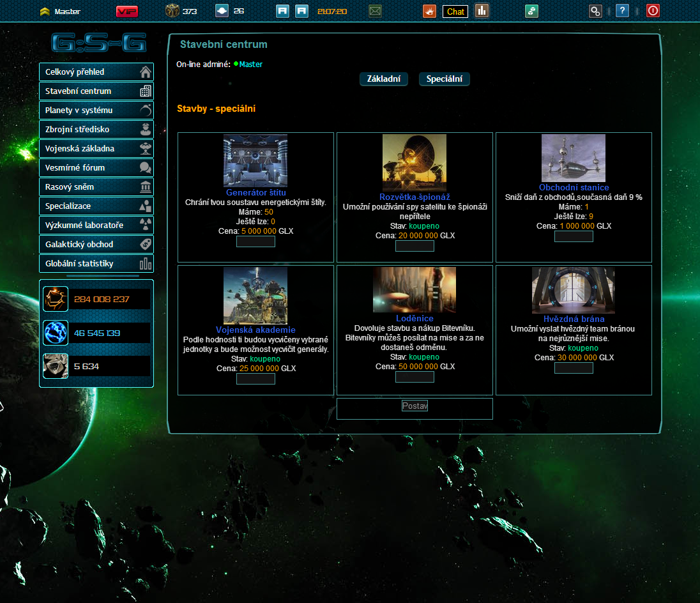
Task: Click the second blue save-slot icon
Action: [x=302, y=11]
